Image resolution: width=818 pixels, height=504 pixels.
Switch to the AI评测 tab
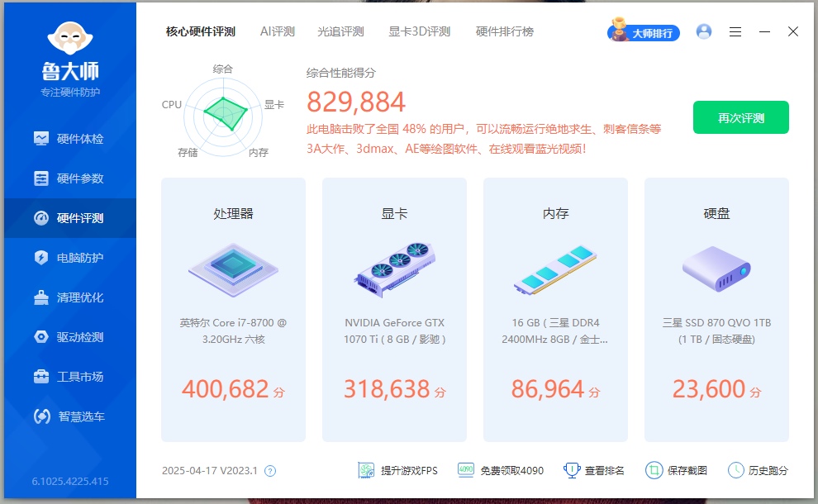277,31
